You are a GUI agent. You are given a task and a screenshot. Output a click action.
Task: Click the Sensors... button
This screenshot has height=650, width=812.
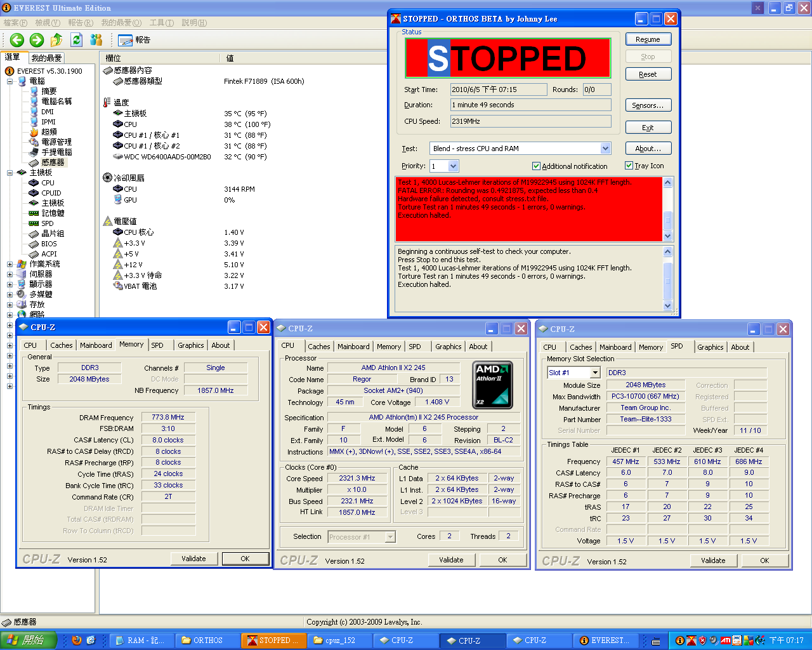pos(648,105)
